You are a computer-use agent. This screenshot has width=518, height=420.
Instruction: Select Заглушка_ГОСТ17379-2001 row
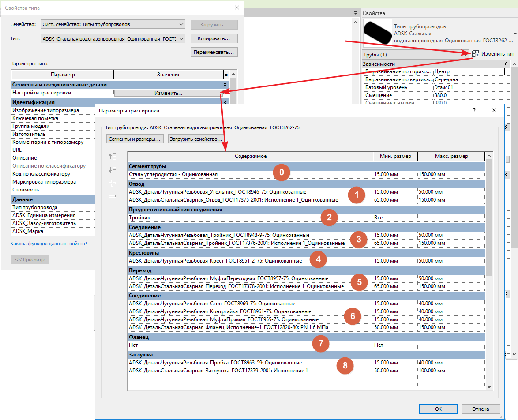[x=306, y=371]
